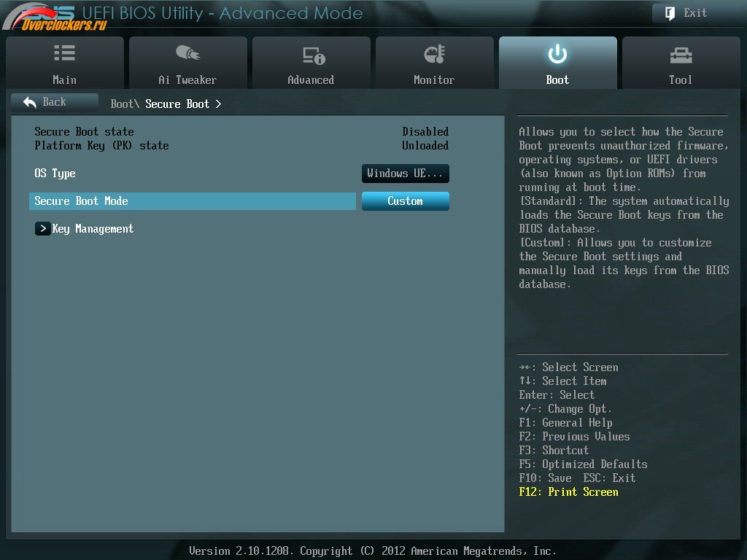Click the Version 2.10.1208 copyright footer

[373, 551]
